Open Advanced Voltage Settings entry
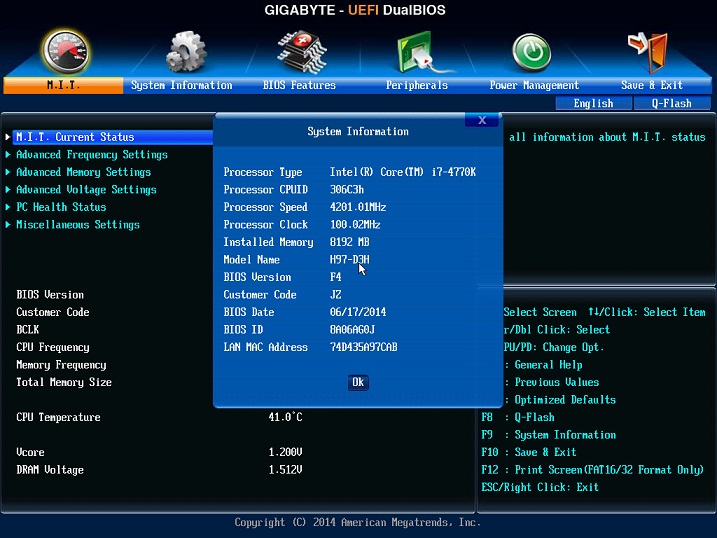Viewport: 717px width, 538px height. [x=86, y=190]
